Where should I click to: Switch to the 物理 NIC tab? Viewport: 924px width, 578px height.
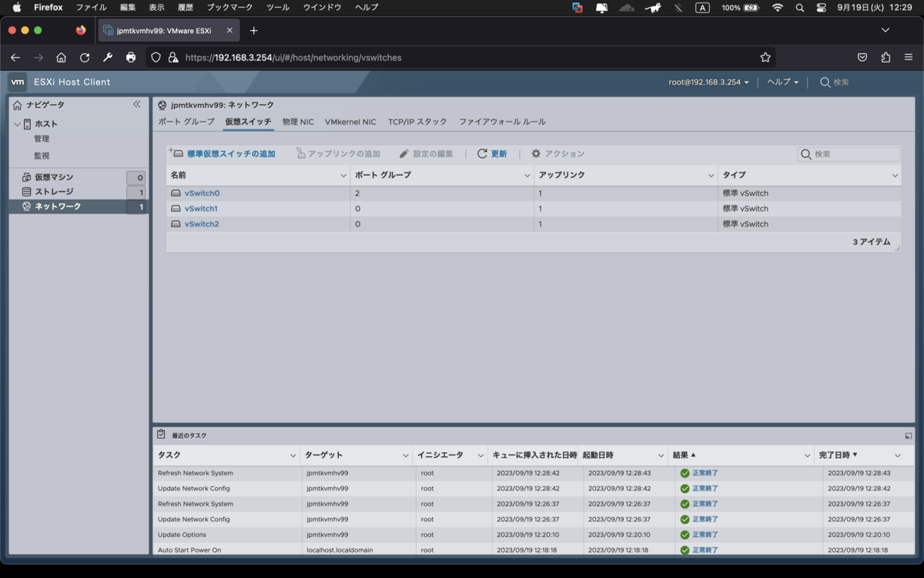click(298, 122)
